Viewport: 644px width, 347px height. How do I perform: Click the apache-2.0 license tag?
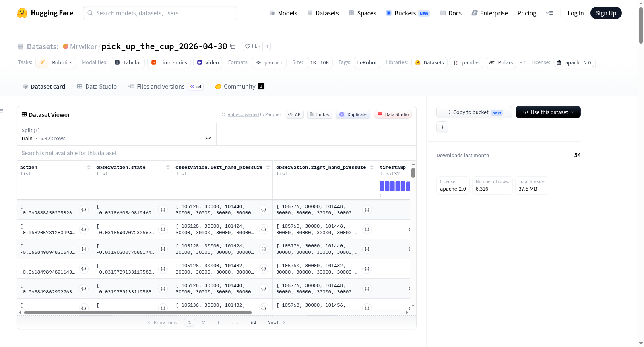(574, 62)
